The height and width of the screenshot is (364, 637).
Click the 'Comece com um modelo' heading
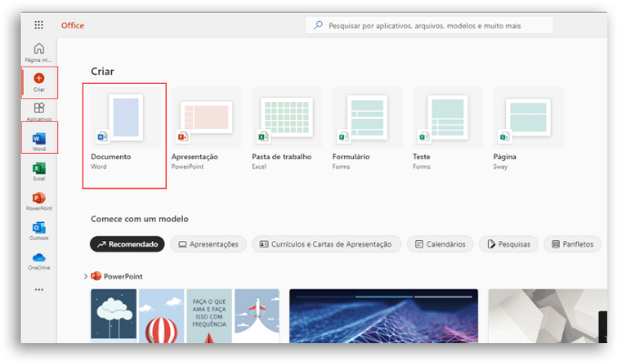click(140, 219)
